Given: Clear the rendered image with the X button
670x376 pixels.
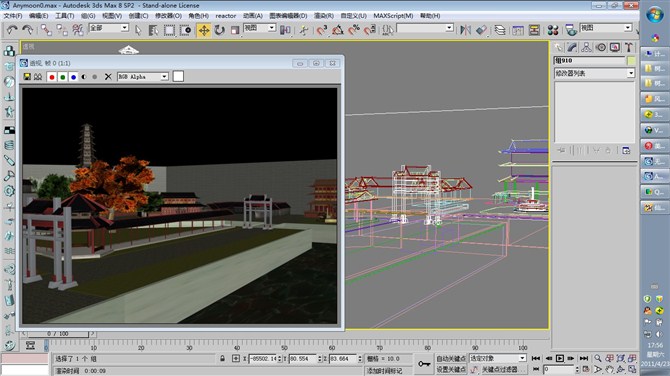Looking at the screenshot, I should [x=108, y=76].
